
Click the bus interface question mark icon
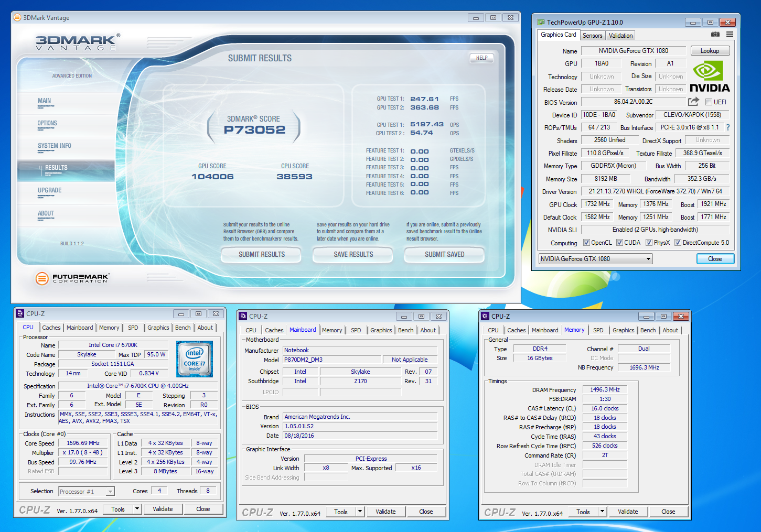click(x=727, y=127)
